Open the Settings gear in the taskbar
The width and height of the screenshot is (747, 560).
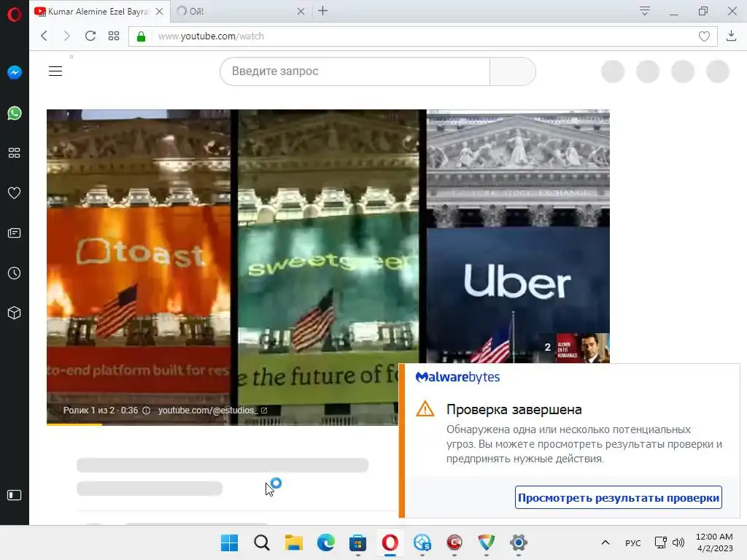click(519, 542)
